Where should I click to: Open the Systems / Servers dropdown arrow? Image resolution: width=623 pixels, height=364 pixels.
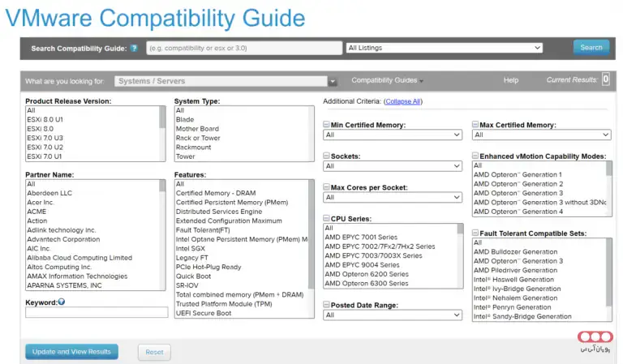[333, 81]
